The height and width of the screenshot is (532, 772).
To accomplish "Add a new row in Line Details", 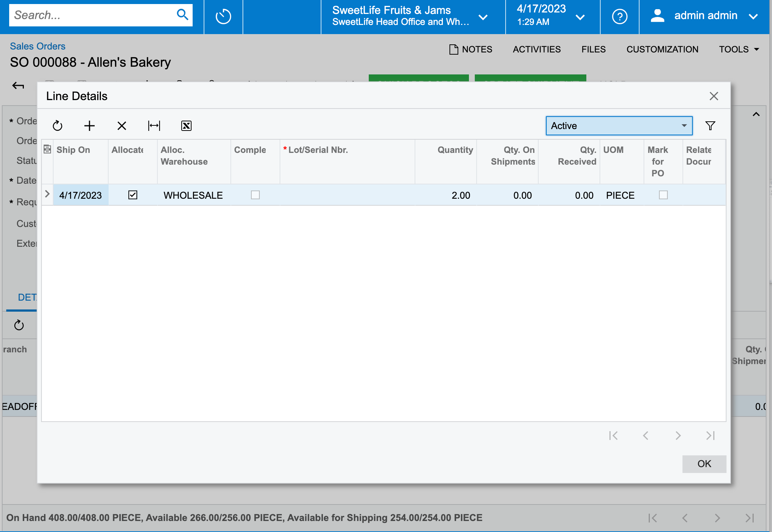I will (x=90, y=126).
